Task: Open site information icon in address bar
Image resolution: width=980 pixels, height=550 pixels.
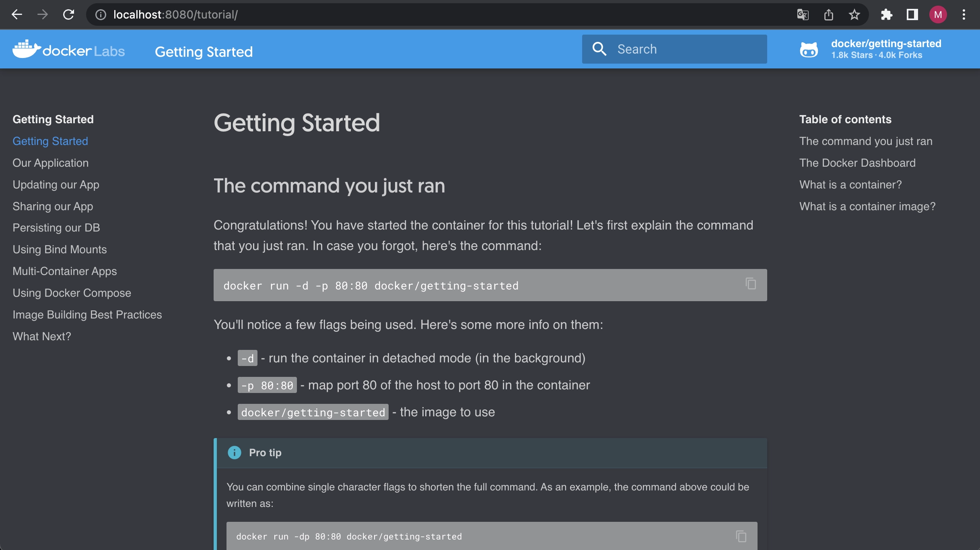Action: point(101,15)
